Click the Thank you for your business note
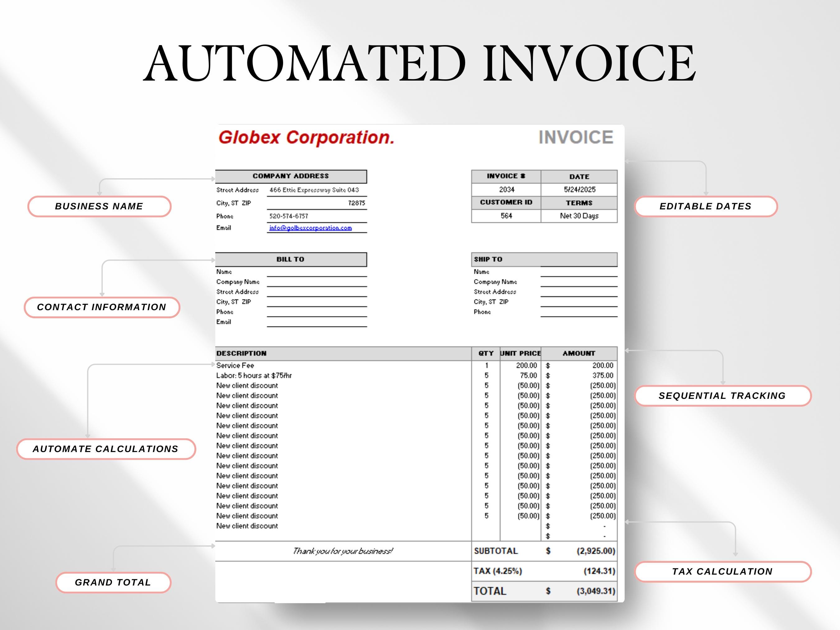 tap(343, 551)
